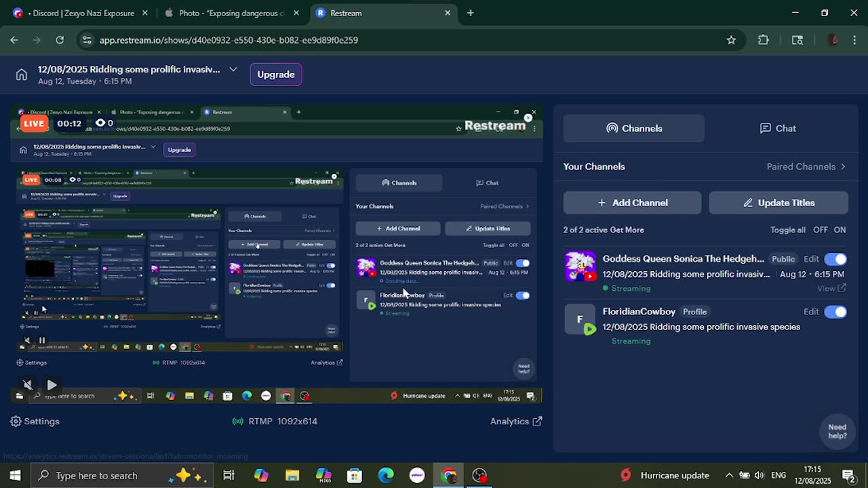Viewport: 868px width, 488px height.
Task: Unmute the stream preview audio
Action: tap(28, 385)
